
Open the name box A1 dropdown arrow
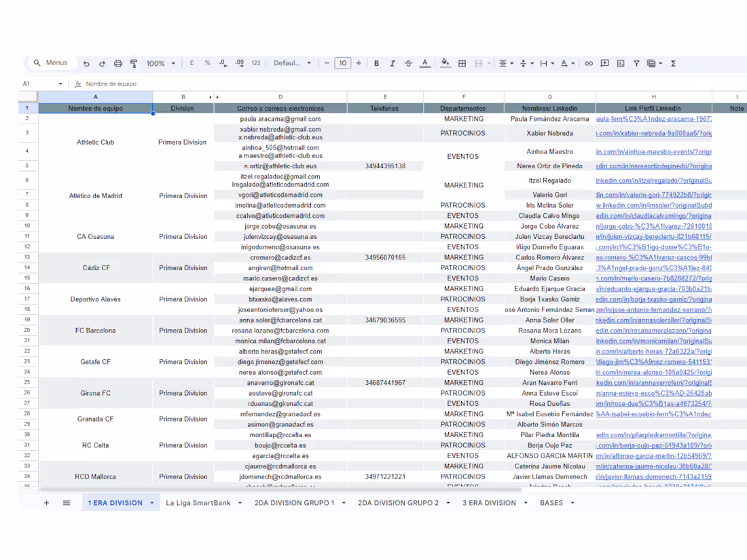click(60, 83)
